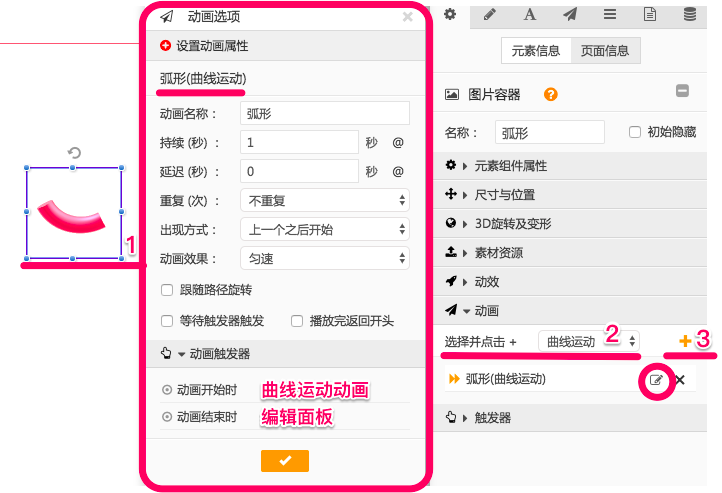722x493 pixels.
Task: Open the paper plane animation tab icon
Action: 569,14
